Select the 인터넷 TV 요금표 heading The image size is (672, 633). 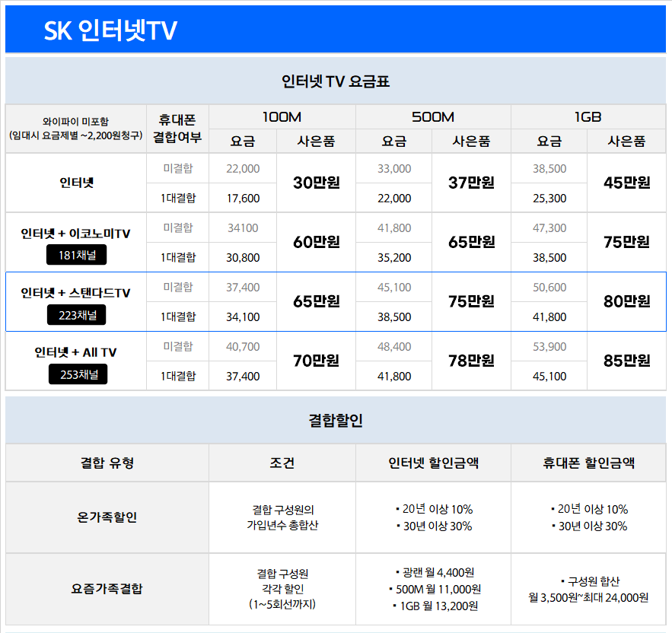click(x=336, y=81)
